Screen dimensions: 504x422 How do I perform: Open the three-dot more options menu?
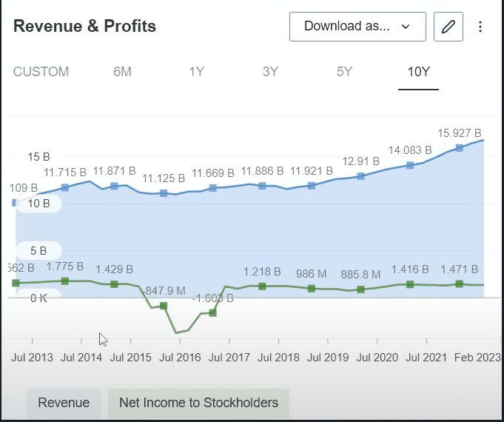tap(480, 27)
